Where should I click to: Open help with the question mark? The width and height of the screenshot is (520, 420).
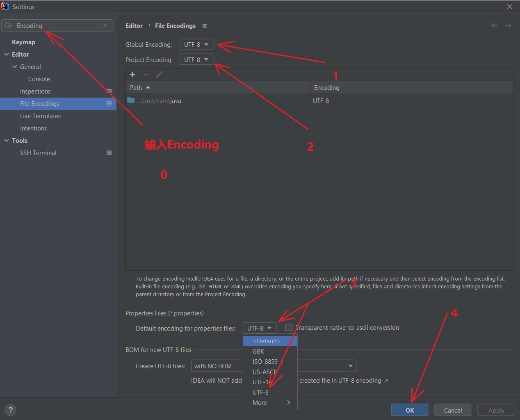click(11, 410)
